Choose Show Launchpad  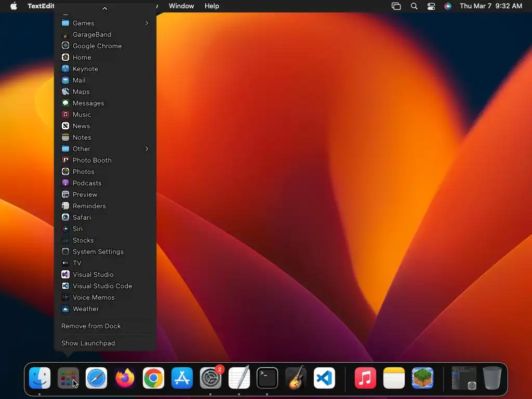[105, 343]
